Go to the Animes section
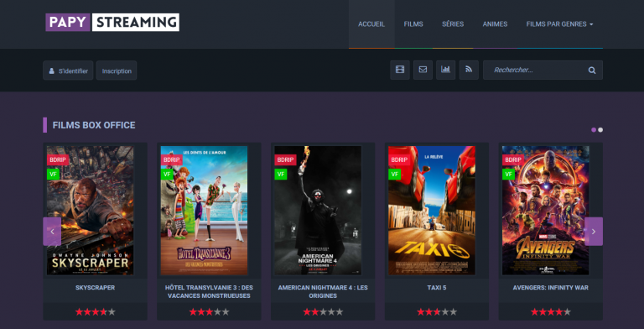 pyautogui.click(x=495, y=24)
